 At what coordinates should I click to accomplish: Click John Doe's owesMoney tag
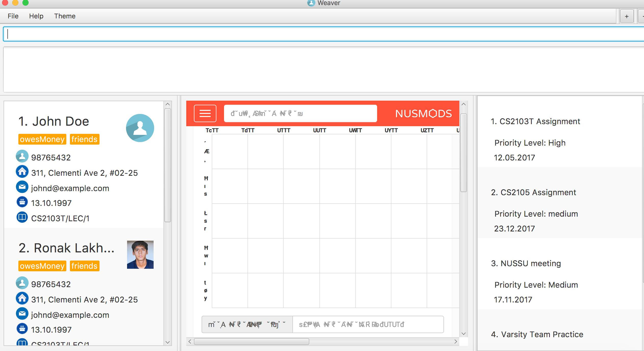pos(42,139)
